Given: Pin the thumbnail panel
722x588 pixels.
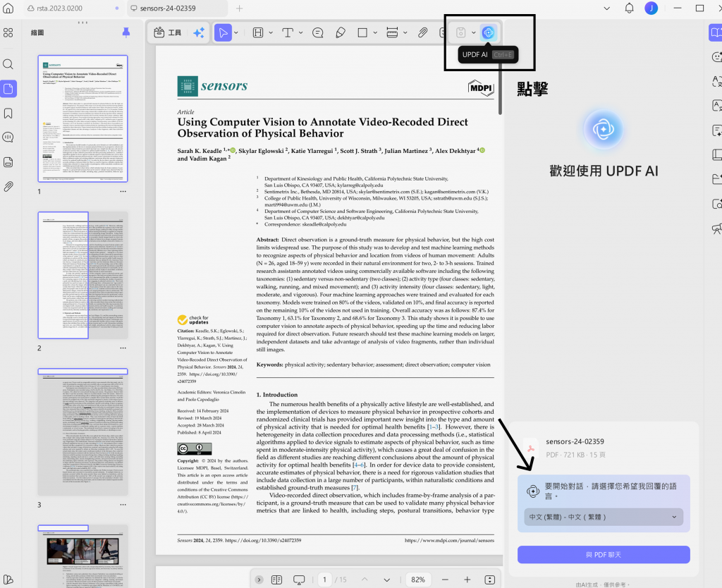Looking at the screenshot, I should point(126,32).
